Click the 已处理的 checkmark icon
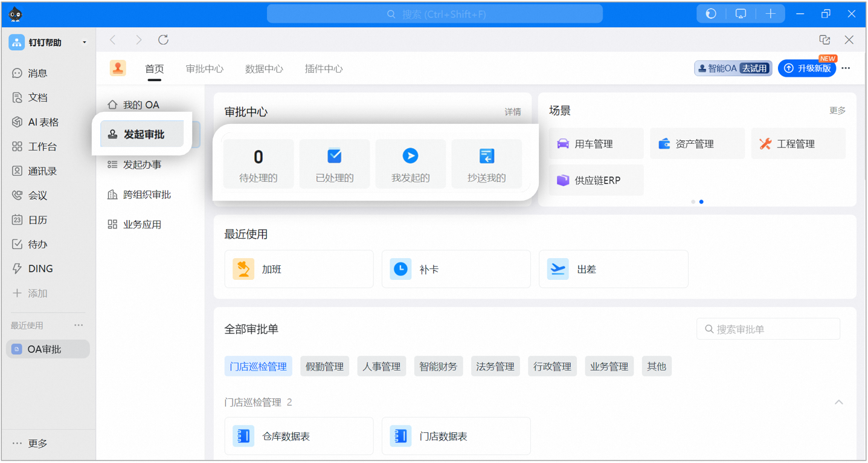The width and height of the screenshot is (868, 463). click(x=335, y=156)
